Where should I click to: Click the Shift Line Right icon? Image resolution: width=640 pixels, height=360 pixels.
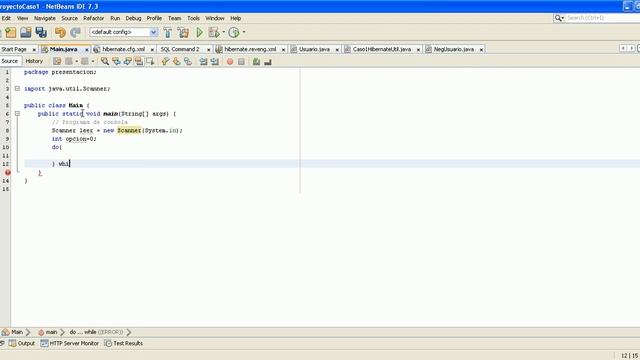(215, 61)
